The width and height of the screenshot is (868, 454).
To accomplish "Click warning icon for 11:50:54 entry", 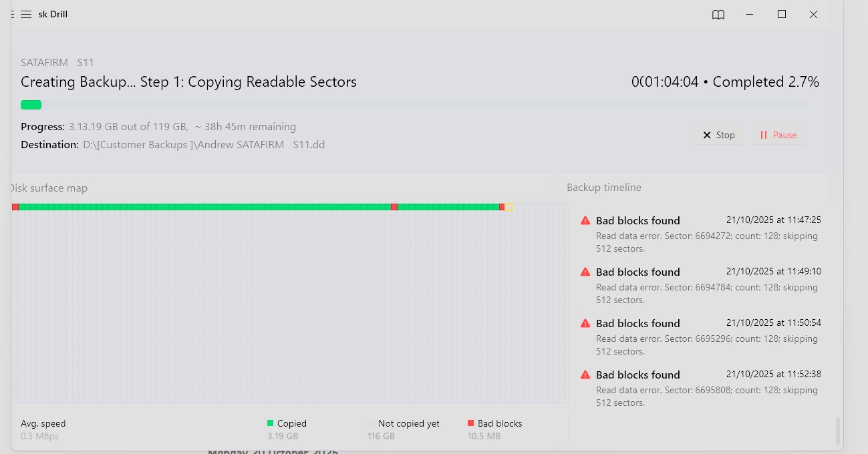I will 585,323.
